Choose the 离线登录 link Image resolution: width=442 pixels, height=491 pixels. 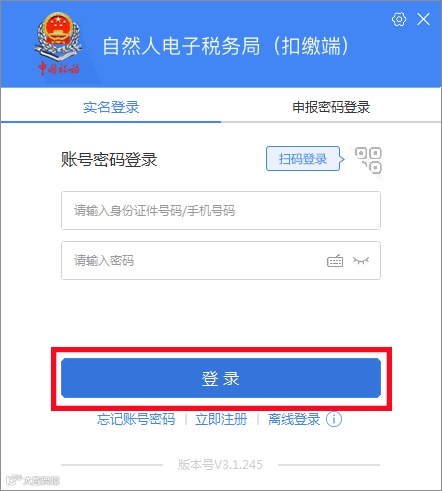(294, 419)
